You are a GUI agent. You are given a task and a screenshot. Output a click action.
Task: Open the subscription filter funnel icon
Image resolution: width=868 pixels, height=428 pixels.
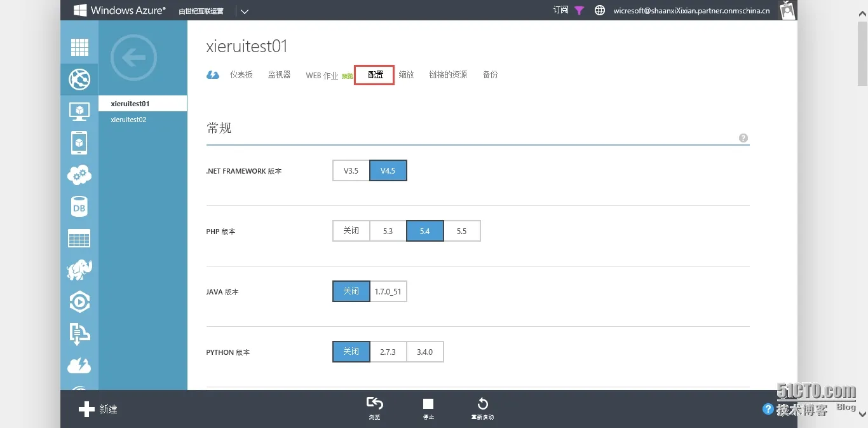[579, 10]
